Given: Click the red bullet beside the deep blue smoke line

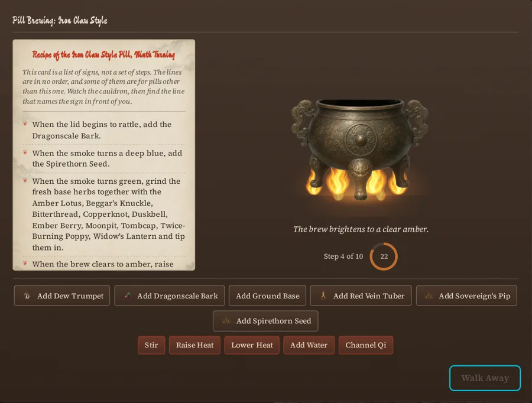Looking at the screenshot, I should 25,152.
